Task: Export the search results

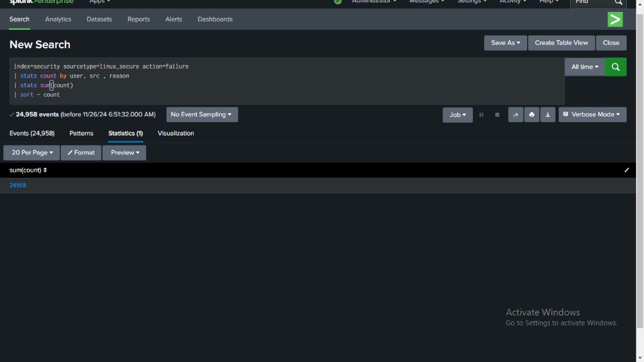Action: tap(547, 115)
